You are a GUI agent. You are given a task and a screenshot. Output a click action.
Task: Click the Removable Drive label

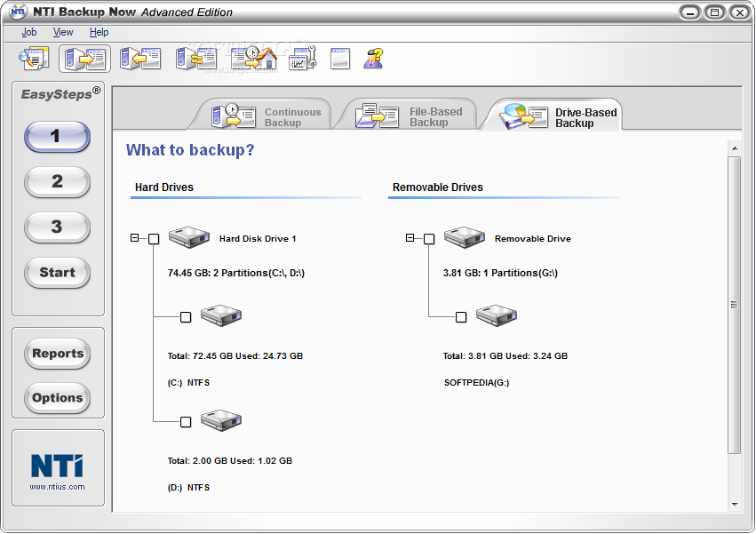pyautogui.click(x=533, y=239)
